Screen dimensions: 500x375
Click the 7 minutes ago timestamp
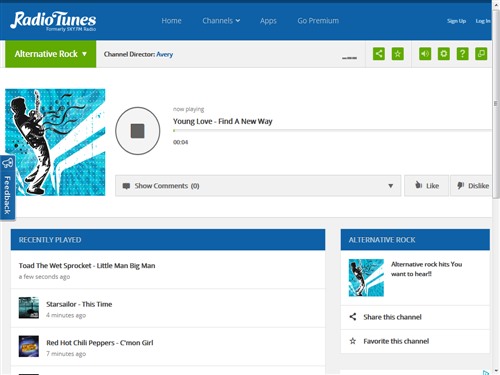click(66, 354)
